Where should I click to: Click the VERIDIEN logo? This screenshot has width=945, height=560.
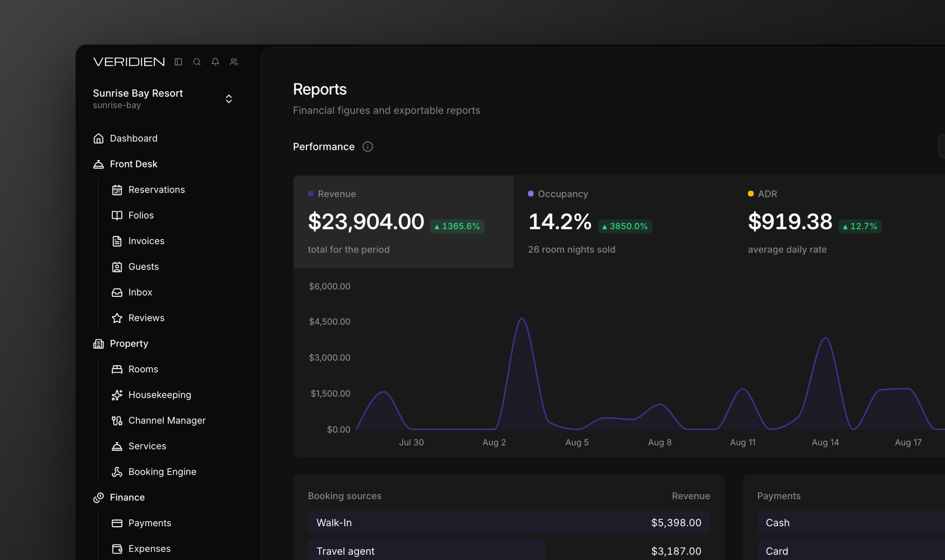click(129, 61)
